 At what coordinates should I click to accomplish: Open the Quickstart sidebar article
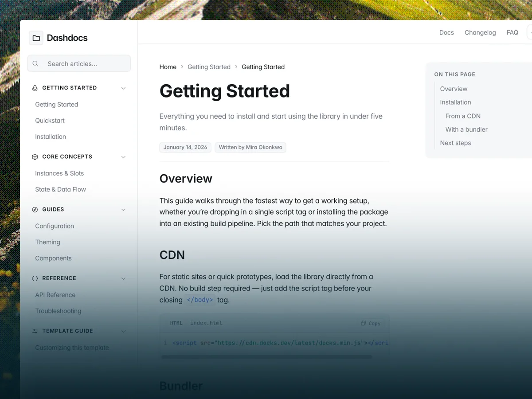coord(50,121)
